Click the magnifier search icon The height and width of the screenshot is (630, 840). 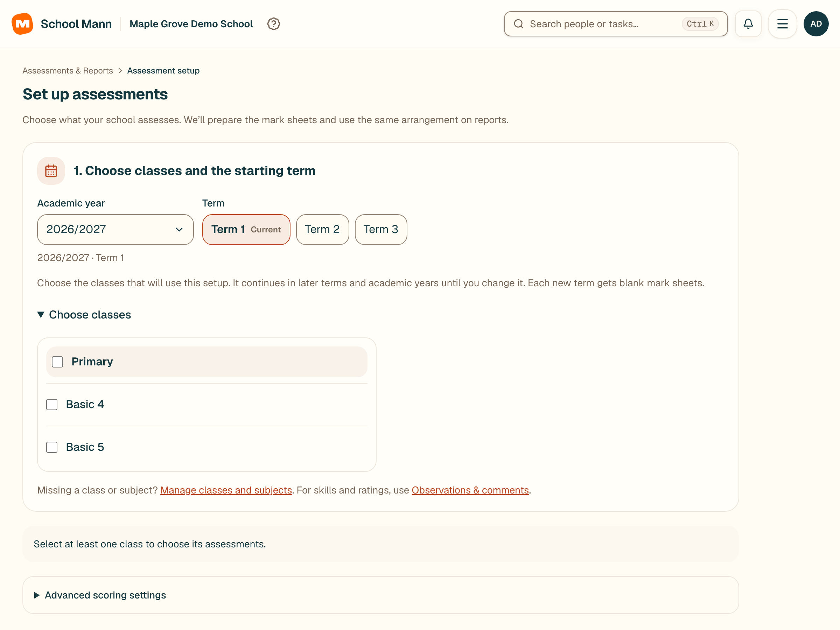(518, 24)
